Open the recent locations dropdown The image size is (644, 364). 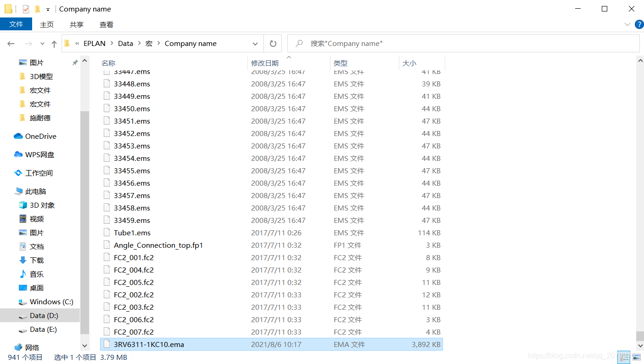point(43,44)
